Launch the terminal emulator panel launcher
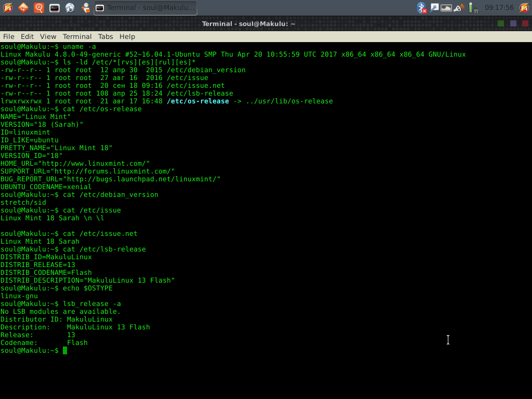Image resolution: width=532 pixels, height=399 pixels. (x=54, y=7)
